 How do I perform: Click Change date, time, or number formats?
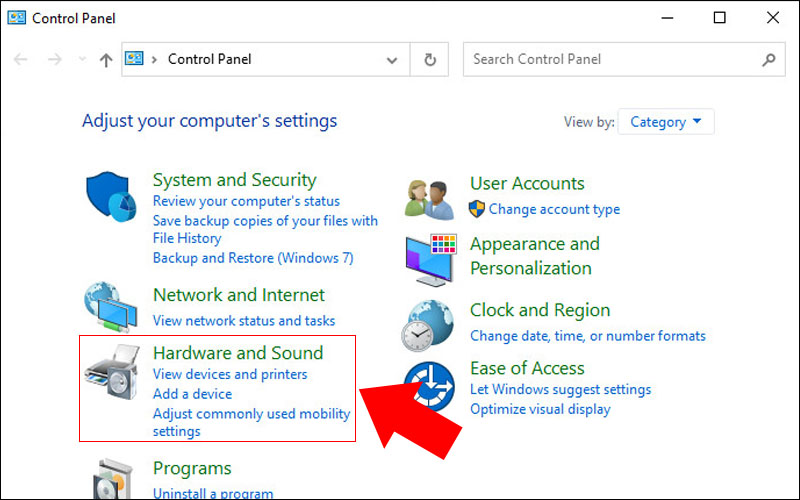pyautogui.click(x=588, y=336)
